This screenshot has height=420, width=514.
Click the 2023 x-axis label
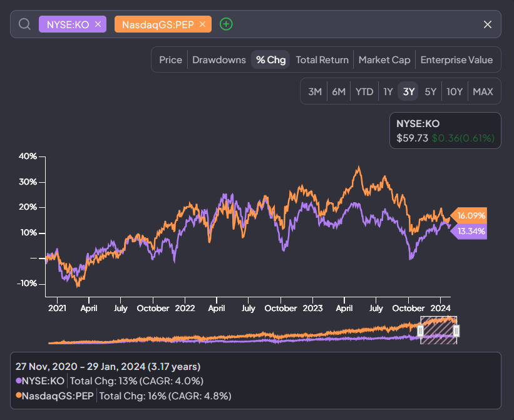(x=312, y=309)
